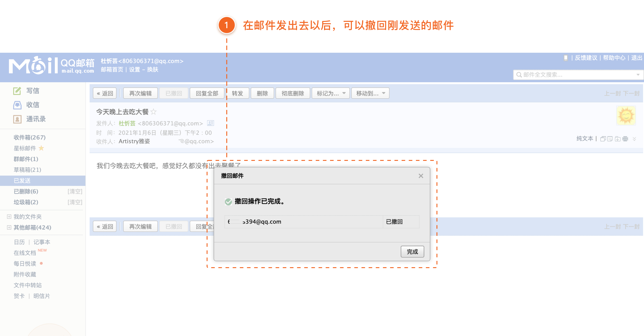Screen dimensions: 644x336
Task: Click the mobile phone icon in header
Action: 566,58
